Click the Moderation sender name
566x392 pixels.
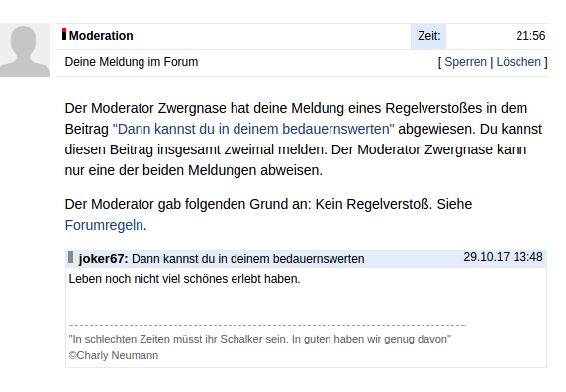coord(101,36)
